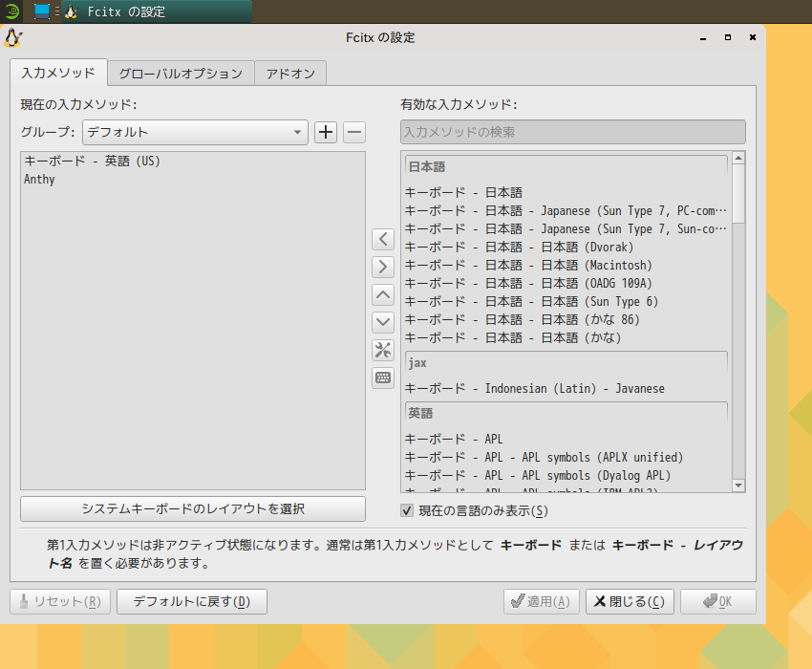The height and width of the screenshot is (669, 812).
Task: Select Japanese (Sun Type 7, PC-com… entry
Action: point(566,211)
